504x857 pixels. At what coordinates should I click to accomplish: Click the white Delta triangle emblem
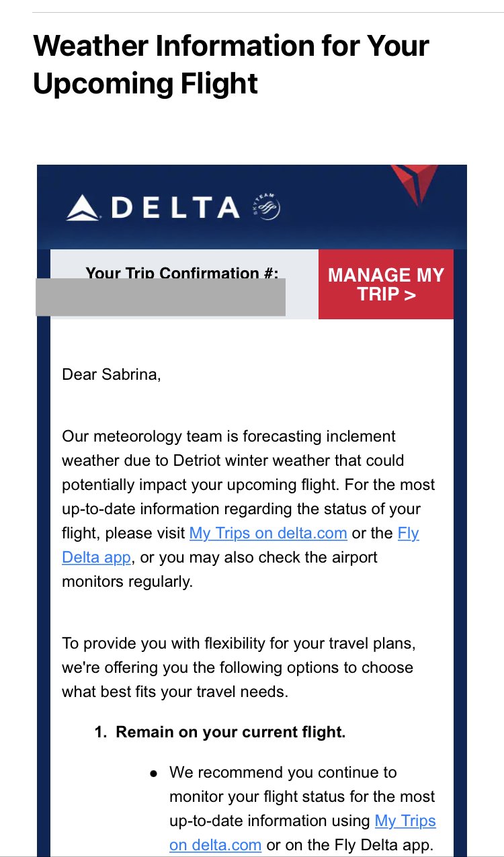tap(83, 207)
